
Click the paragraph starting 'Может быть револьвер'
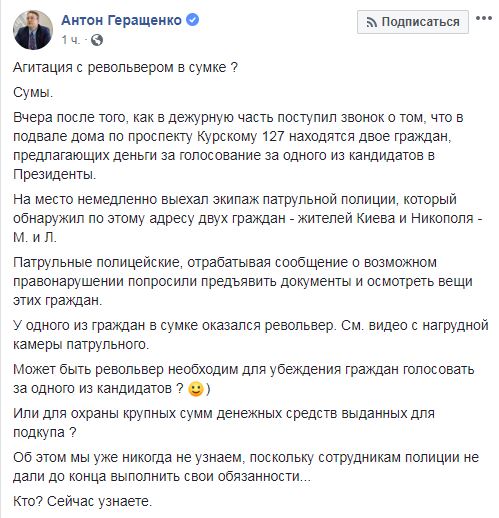click(x=244, y=379)
